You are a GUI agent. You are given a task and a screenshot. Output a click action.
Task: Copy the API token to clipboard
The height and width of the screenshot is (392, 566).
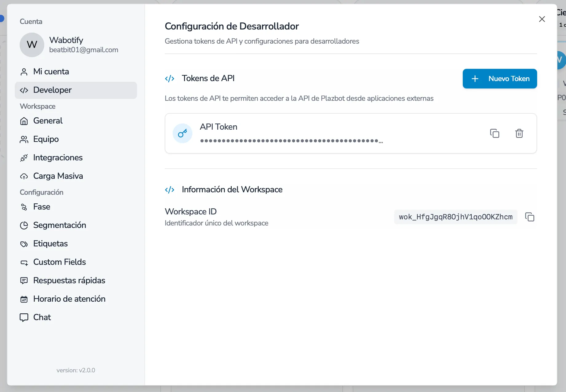(494, 133)
